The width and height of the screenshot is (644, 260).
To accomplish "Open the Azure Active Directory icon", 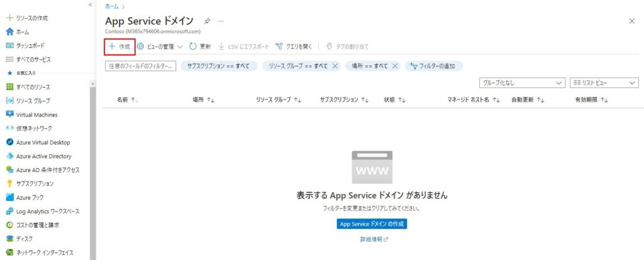I will (10, 156).
